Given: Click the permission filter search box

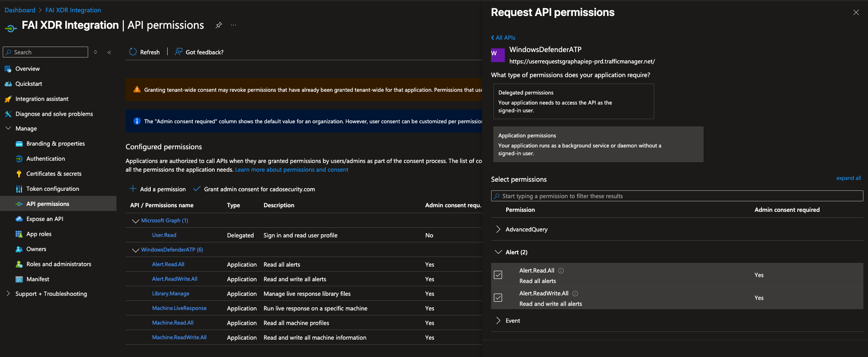Looking at the screenshot, I should [x=677, y=196].
